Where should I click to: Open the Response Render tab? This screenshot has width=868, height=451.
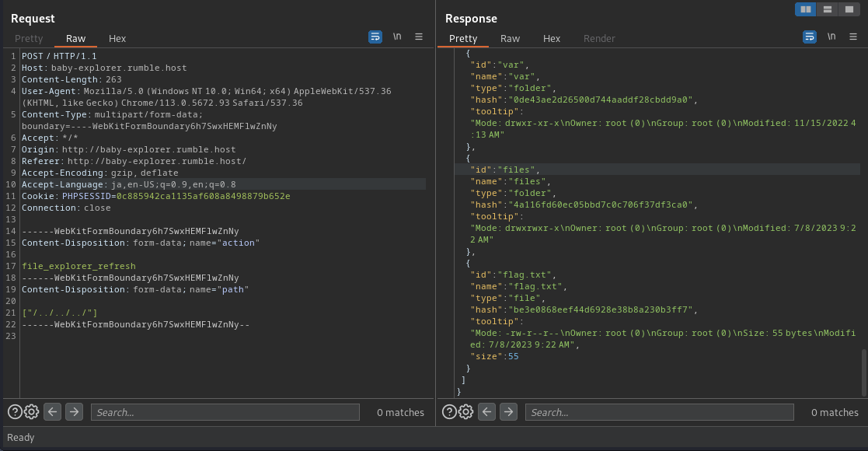tap(599, 39)
